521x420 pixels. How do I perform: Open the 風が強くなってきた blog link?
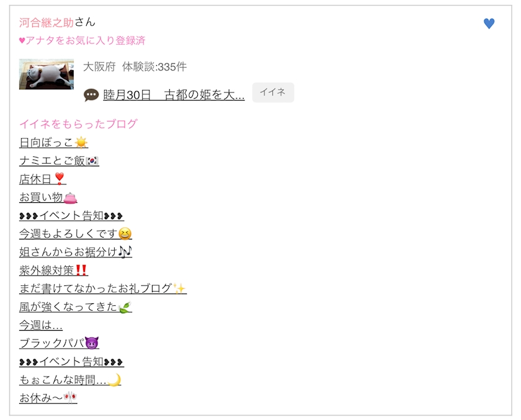pos(76,306)
